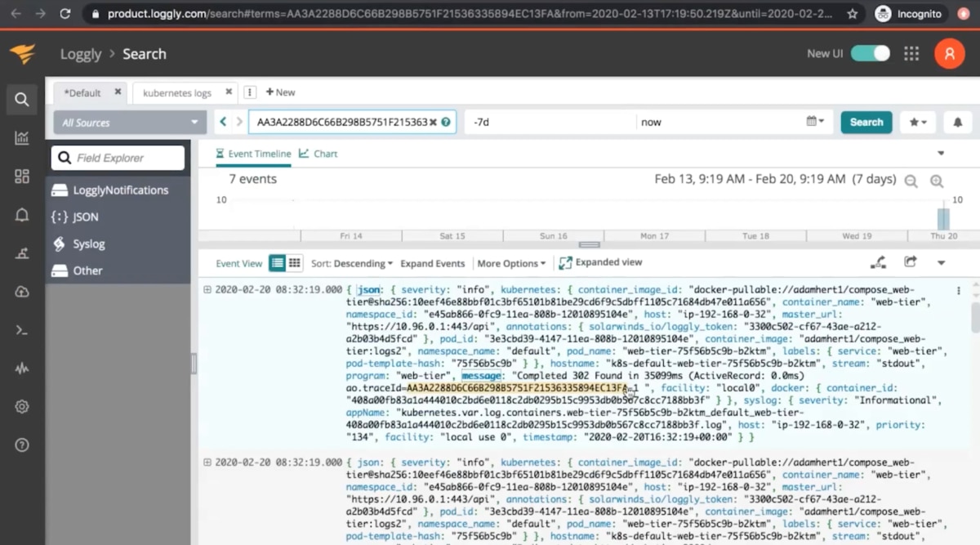Click the Search button

pyautogui.click(x=866, y=121)
